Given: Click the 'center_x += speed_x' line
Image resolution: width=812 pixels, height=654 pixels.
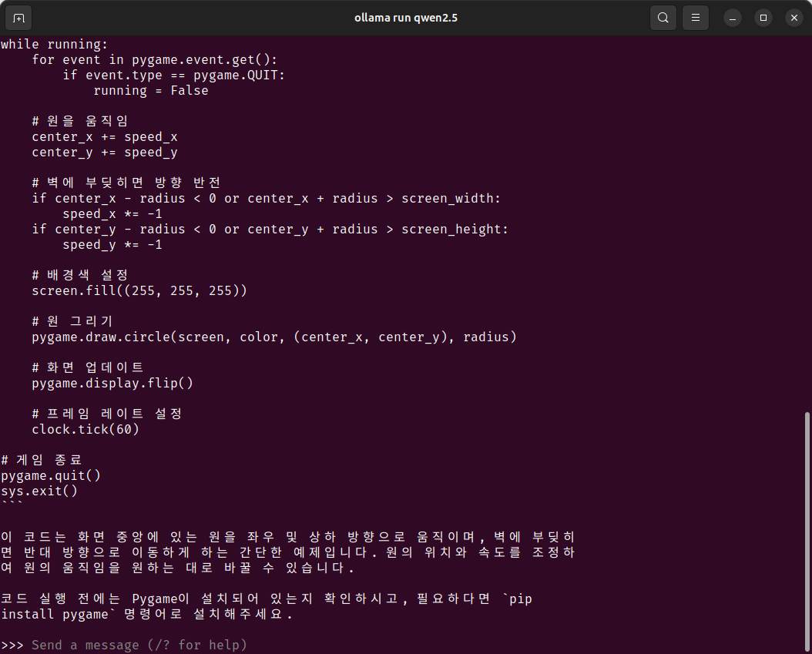Looking at the screenshot, I should point(105,137).
